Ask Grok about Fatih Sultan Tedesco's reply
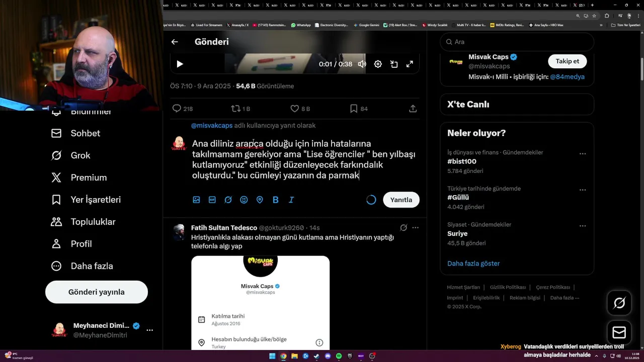Image resolution: width=644 pixels, height=362 pixels. tap(404, 228)
